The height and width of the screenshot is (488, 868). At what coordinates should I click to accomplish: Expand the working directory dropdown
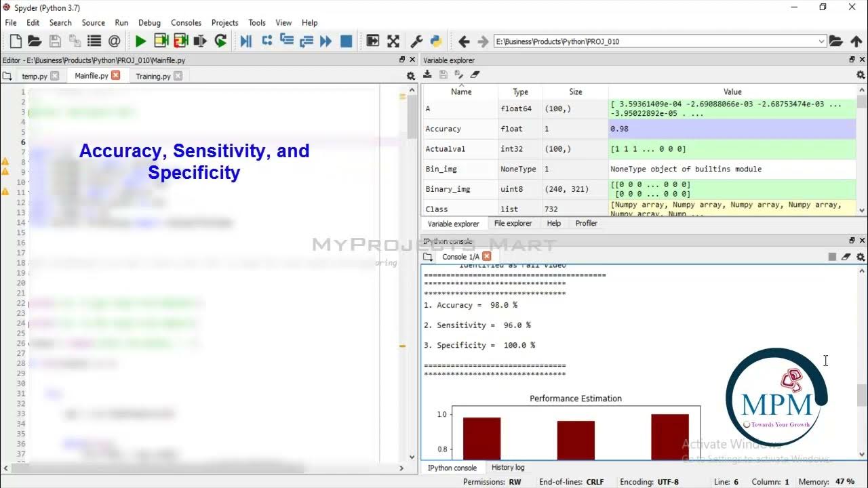[821, 41]
